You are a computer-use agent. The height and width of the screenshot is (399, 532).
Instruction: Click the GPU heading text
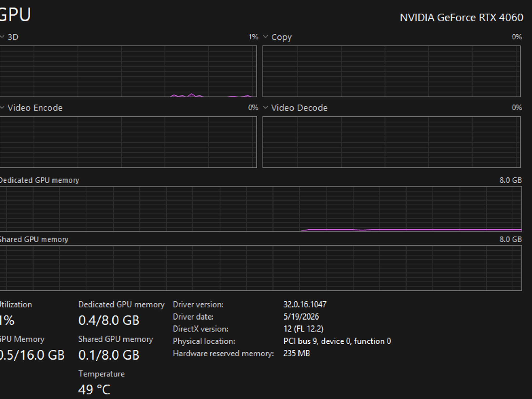click(15, 14)
